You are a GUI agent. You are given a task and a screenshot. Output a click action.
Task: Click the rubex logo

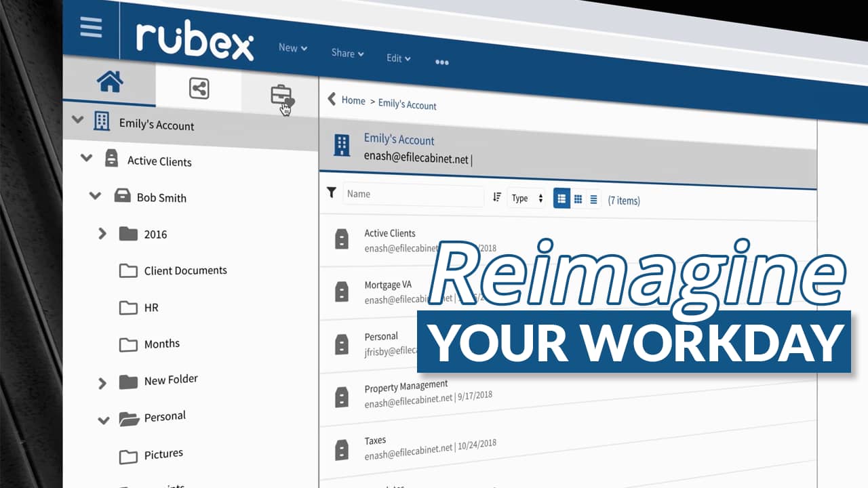pos(195,40)
